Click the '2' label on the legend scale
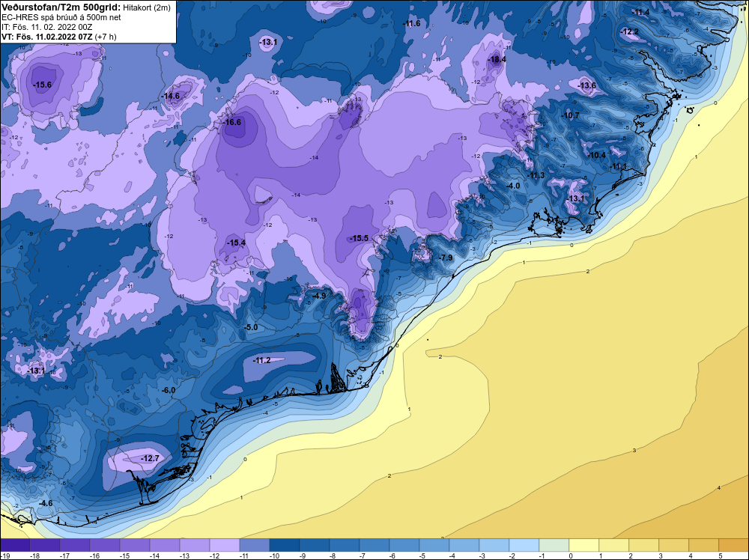 (631, 556)
